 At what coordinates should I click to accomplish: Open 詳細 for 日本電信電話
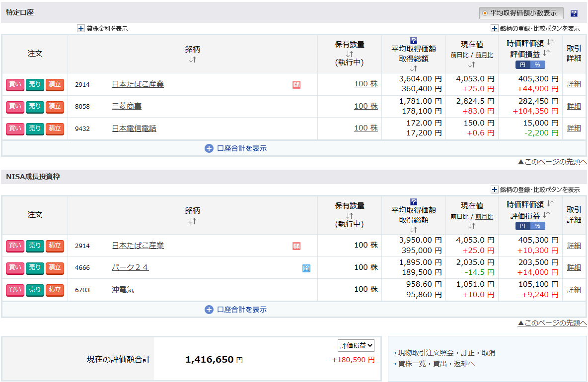(574, 128)
